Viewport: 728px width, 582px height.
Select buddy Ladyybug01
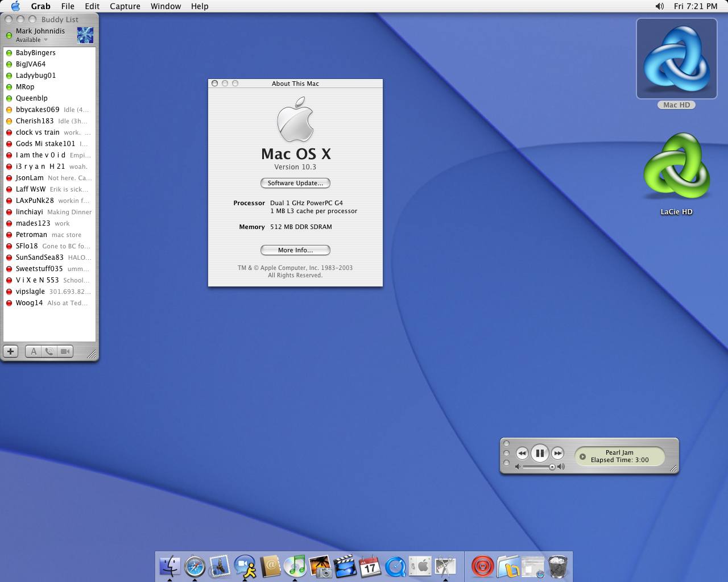(x=49, y=76)
